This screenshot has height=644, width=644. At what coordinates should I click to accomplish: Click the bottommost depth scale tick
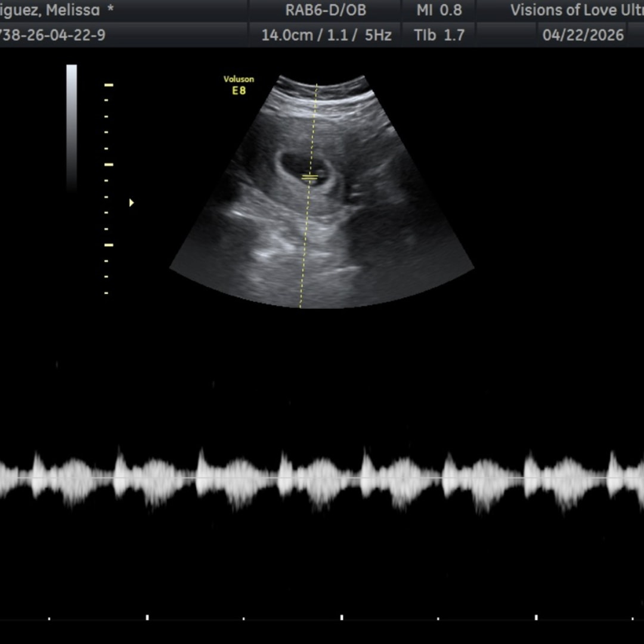(x=106, y=293)
